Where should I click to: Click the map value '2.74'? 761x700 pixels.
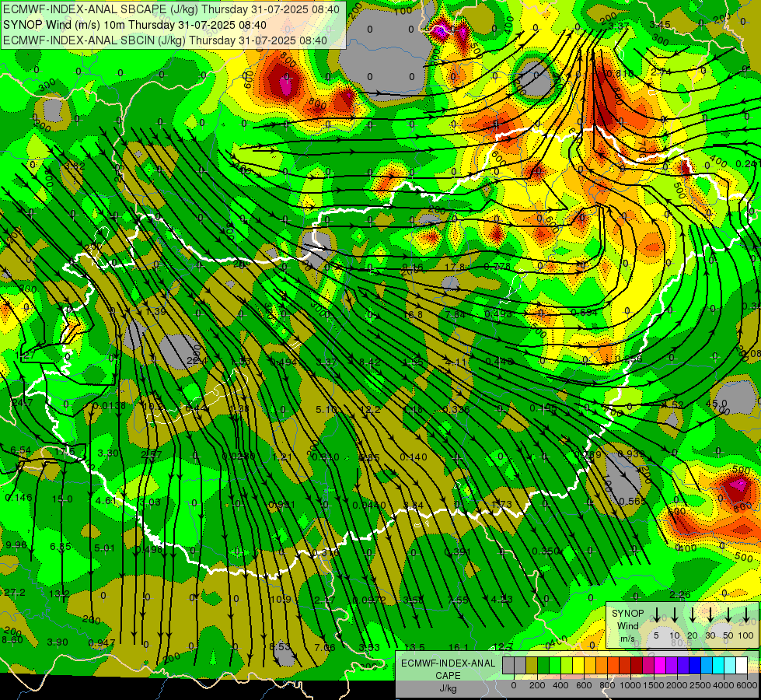662,72
